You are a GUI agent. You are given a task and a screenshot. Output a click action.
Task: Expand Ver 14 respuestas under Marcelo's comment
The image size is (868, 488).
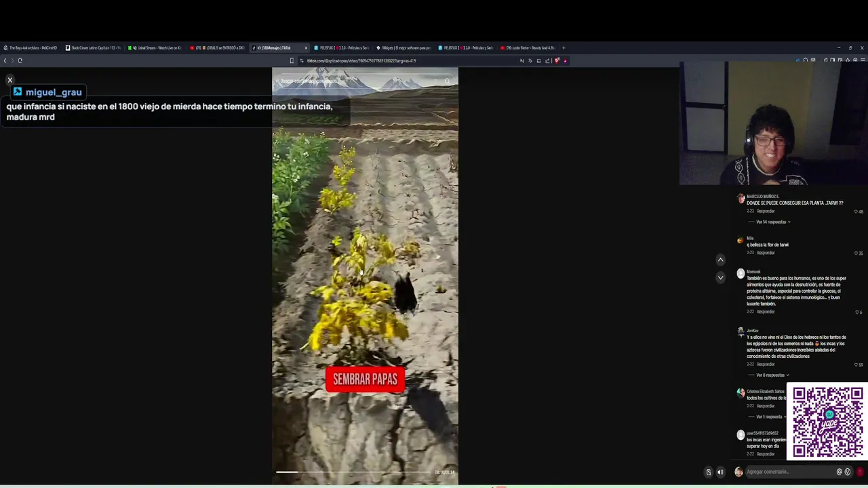point(772,222)
